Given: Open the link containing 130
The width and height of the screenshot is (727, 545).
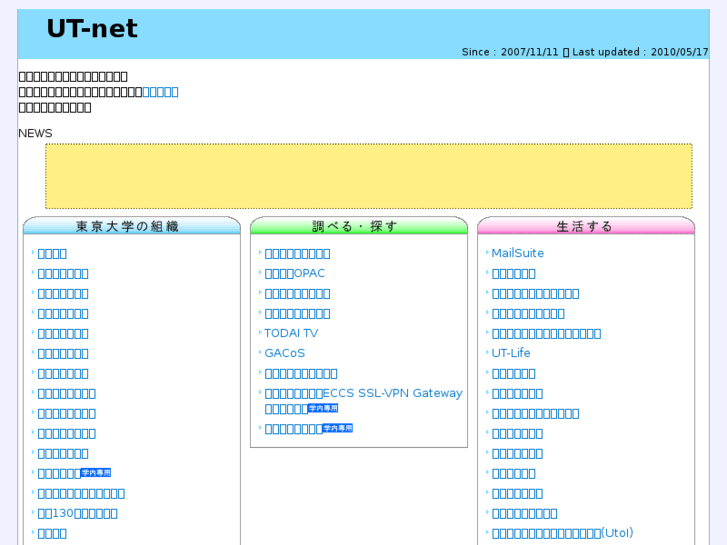Looking at the screenshot, I should 77,513.
